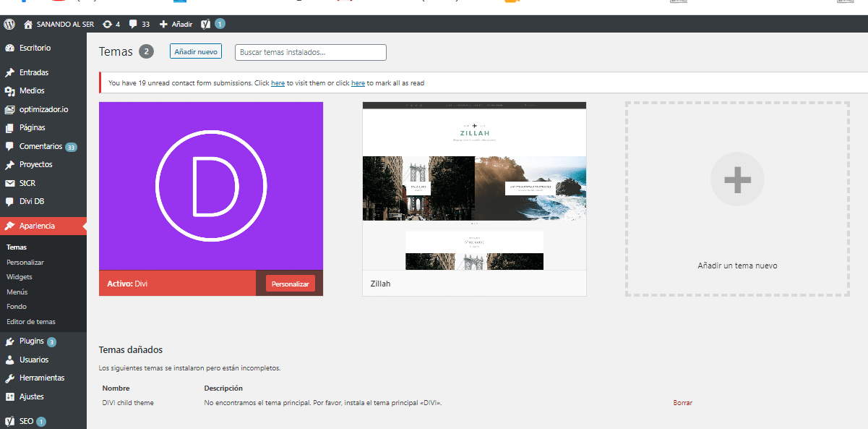Click the optimizador.io icon in sidebar
868x429 pixels.
[9, 110]
